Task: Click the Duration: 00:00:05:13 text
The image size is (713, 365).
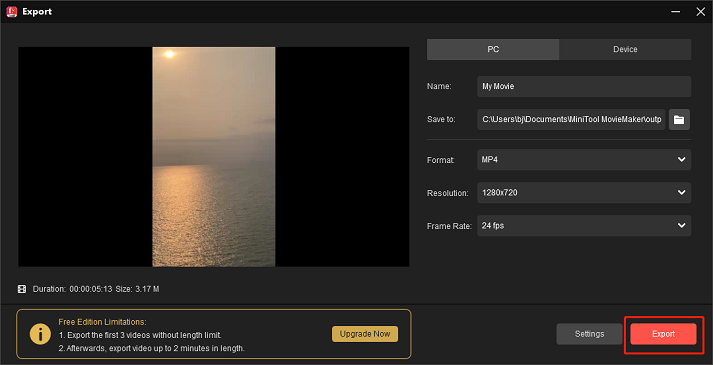Action: 72,289
